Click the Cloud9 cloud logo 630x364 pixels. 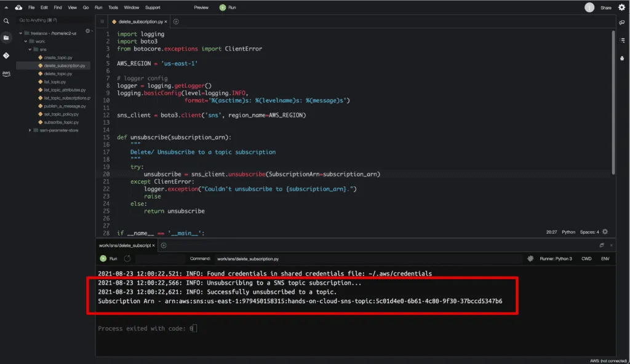18,7
